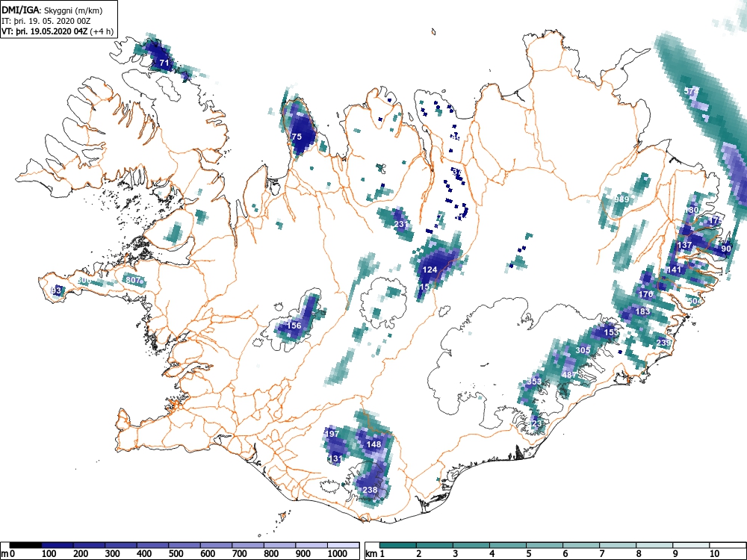
Task: Click the visibility value 989
Action: pos(622,199)
